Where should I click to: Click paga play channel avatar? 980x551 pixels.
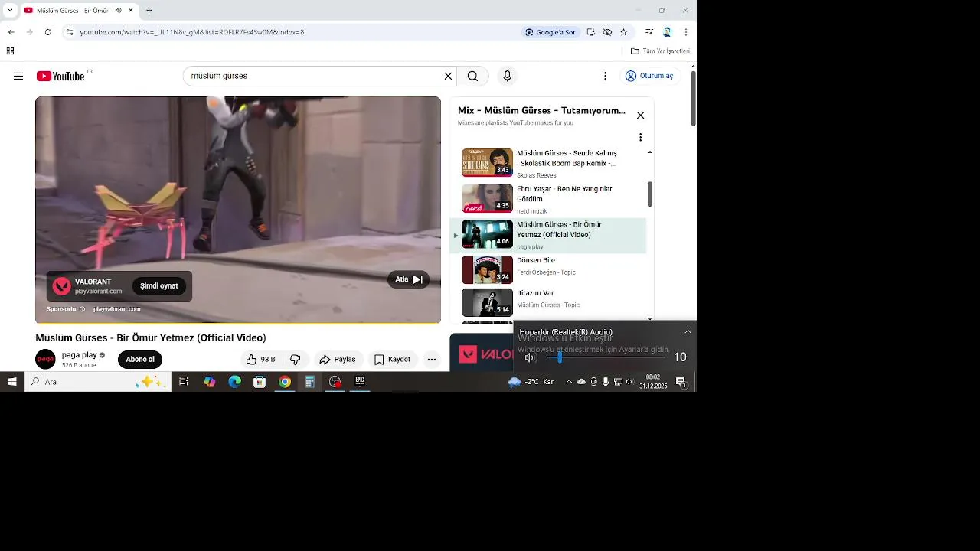(46, 359)
